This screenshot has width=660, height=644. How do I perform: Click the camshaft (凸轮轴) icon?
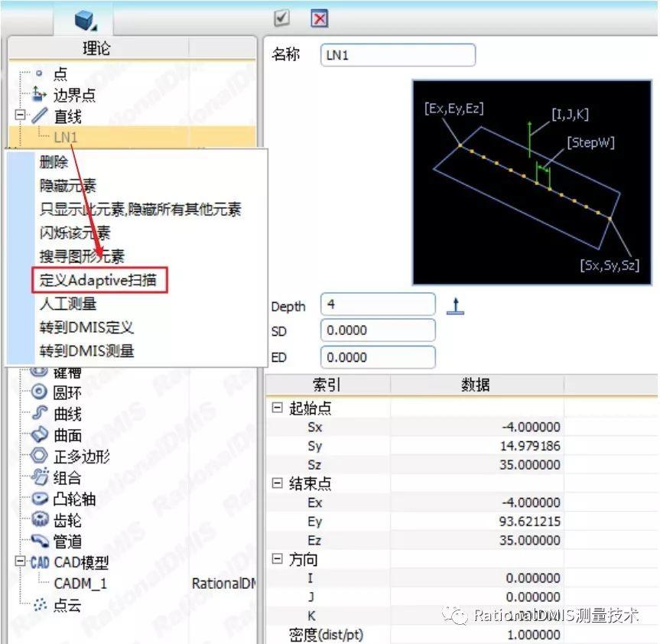click(x=41, y=499)
